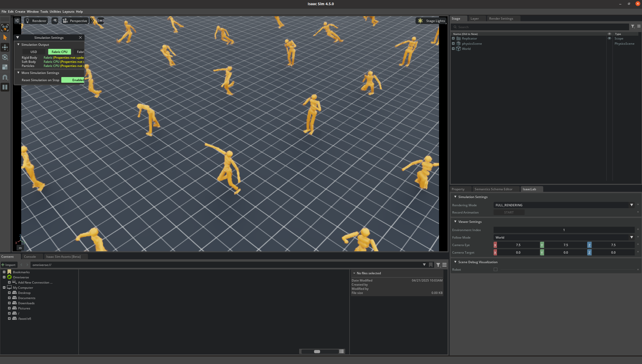The width and height of the screenshot is (642, 364).
Task: Open the Layouts menu
Action: pyautogui.click(x=68, y=12)
